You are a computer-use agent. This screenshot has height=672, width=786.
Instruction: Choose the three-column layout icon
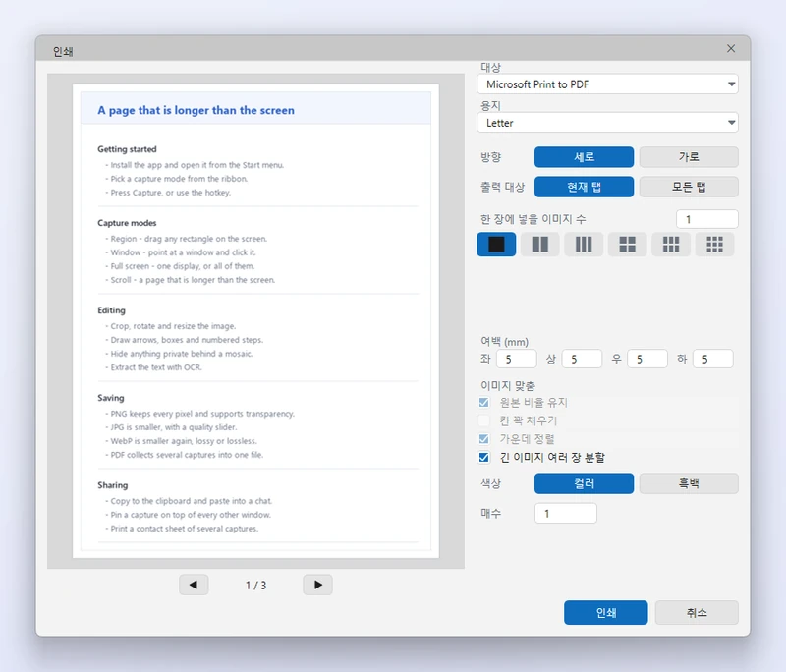coord(583,245)
